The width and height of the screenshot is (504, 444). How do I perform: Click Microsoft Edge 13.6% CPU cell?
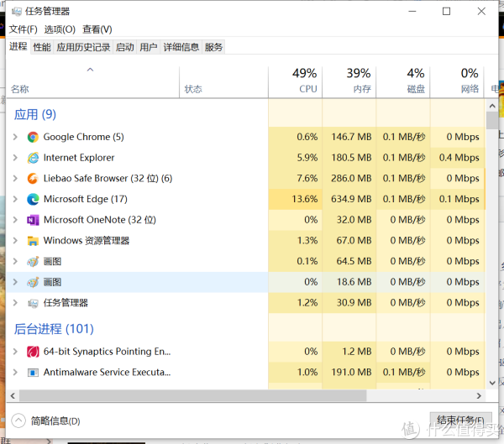(296, 199)
